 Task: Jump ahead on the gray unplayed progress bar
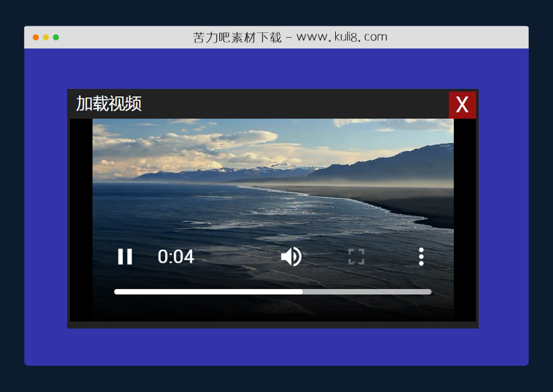pyautogui.click(x=371, y=292)
